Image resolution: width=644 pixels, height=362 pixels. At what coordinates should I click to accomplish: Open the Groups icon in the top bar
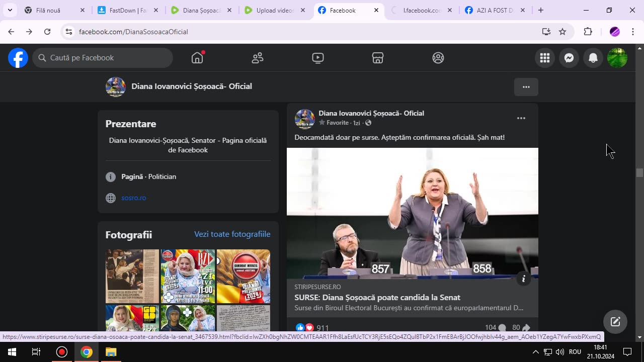coord(438,58)
